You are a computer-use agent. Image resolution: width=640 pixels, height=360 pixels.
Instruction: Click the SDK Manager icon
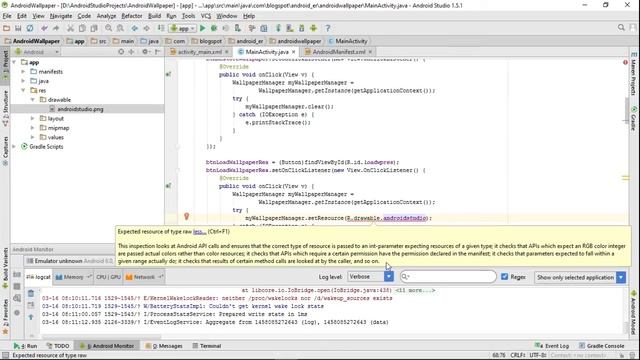[x=302, y=28]
